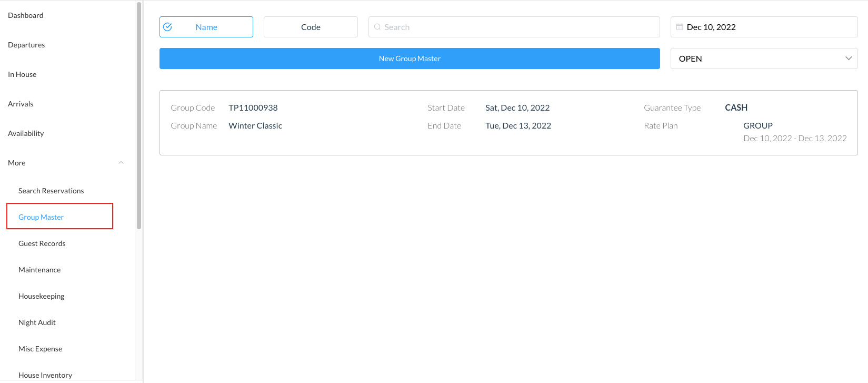Open the Departures page
The image size is (868, 383).
(x=26, y=45)
